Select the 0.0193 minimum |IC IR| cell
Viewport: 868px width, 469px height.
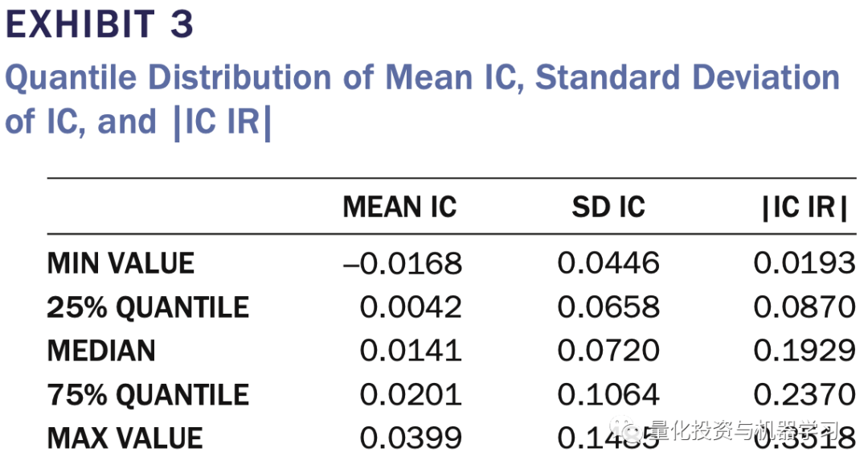click(805, 263)
